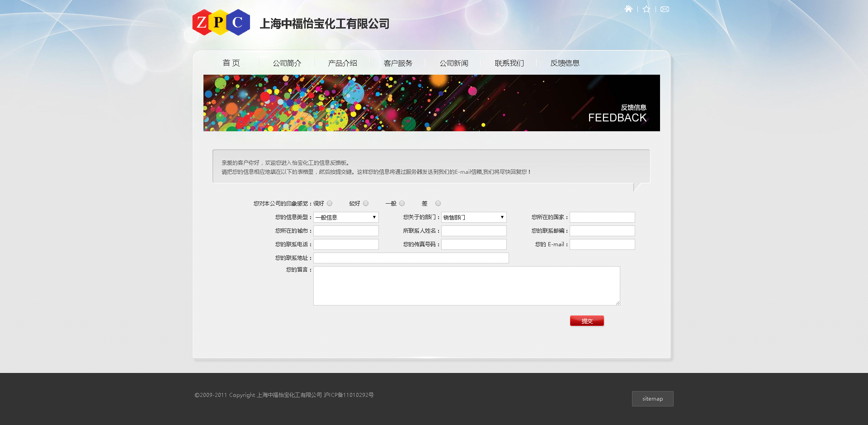
Task: Open the 您关于的部门 dropdown
Action: [474, 217]
